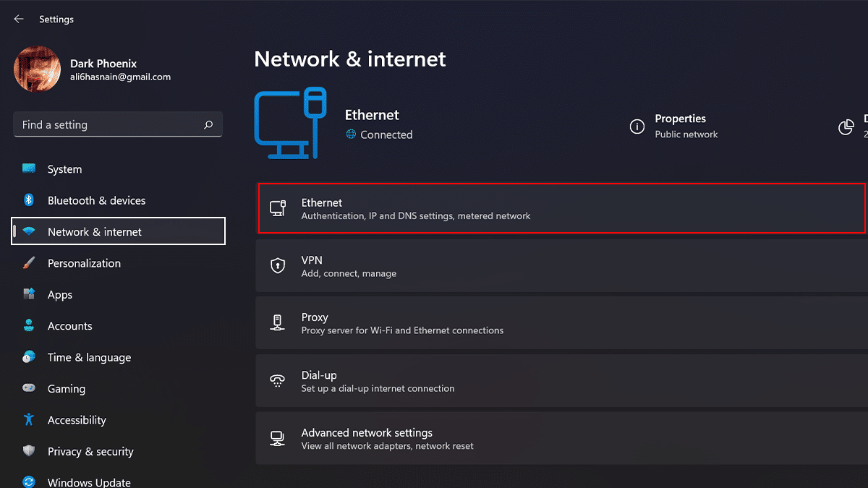Viewport: 868px width, 488px height.
Task: Open Time & language settings
Action: tap(89, 357)
